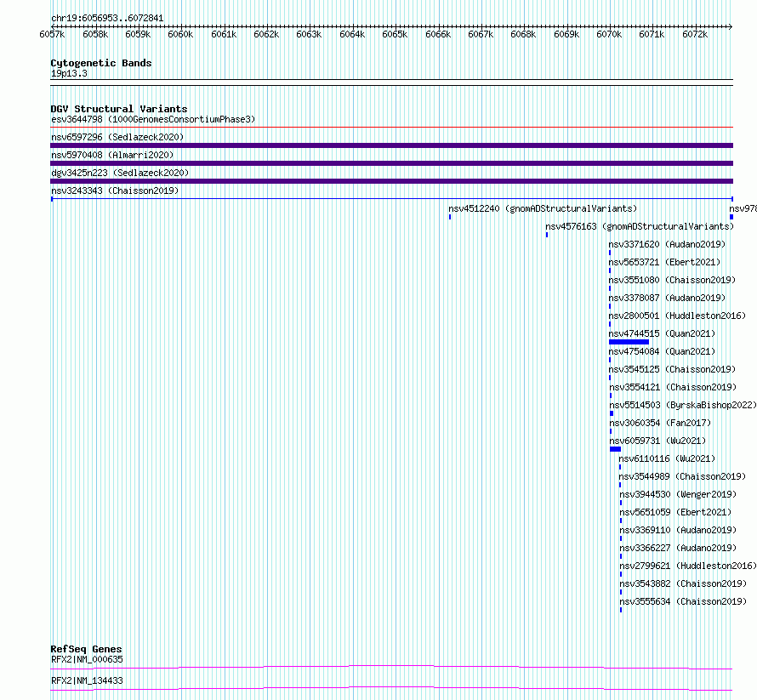
Task: Click the 19p13.3 cytogenetic band label
Action: point(69,73)
